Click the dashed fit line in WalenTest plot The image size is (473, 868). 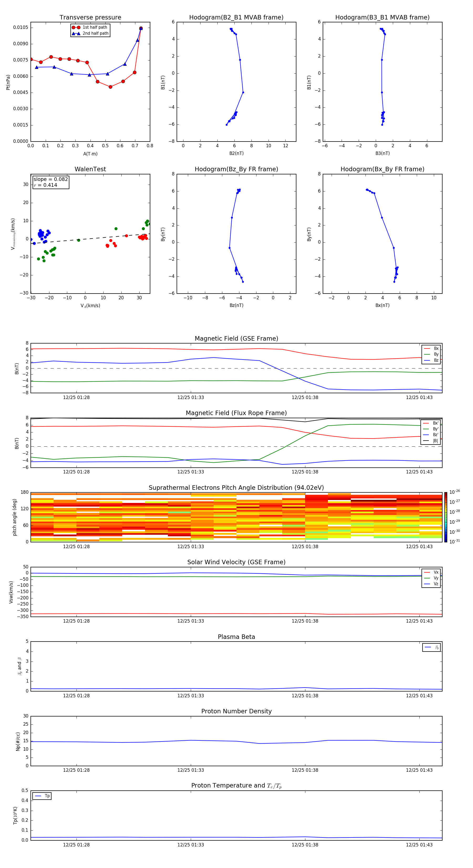[90, 239]
